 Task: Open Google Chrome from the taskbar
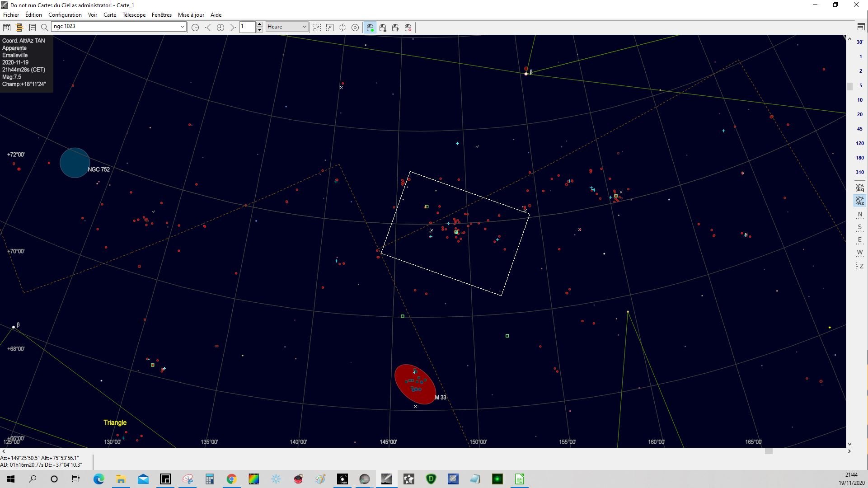[231, 479]
